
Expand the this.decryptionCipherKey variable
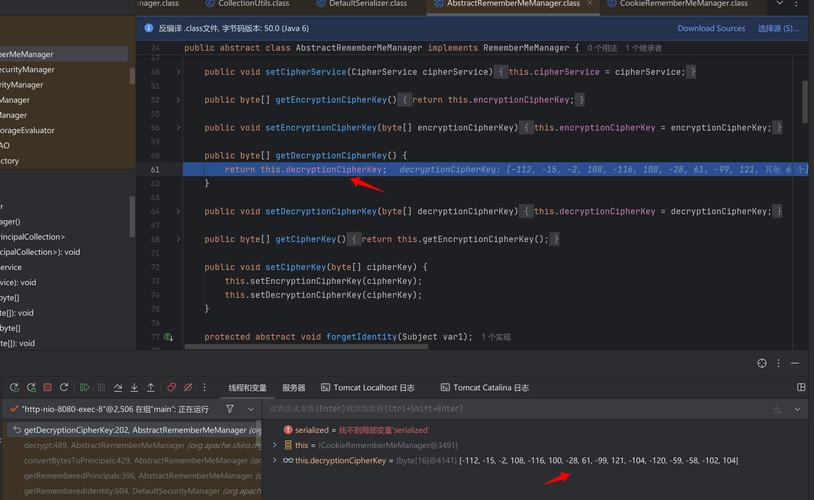click(x=276, y=460)
